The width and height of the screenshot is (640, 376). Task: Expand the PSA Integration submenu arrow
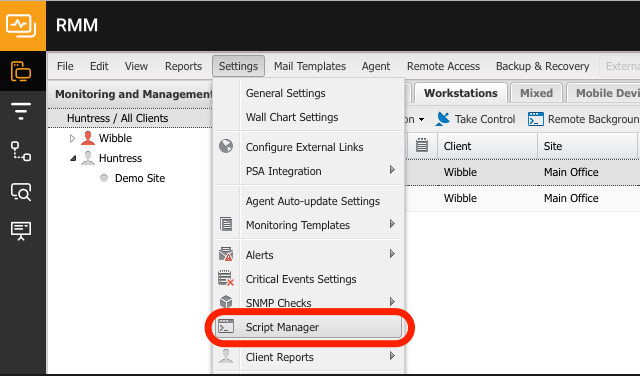[392, 170]
